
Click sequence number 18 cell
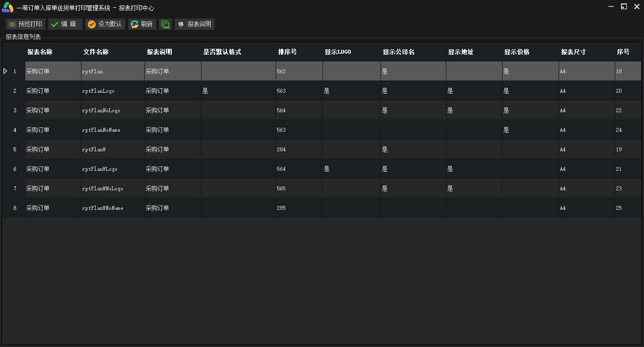tap(628, 71)
